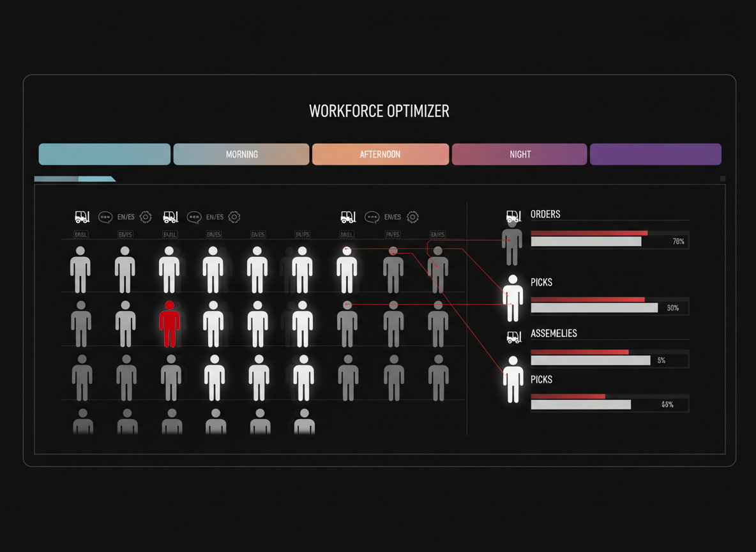Open the Night shift tab
Screen dimensions: 756x552
520,155
